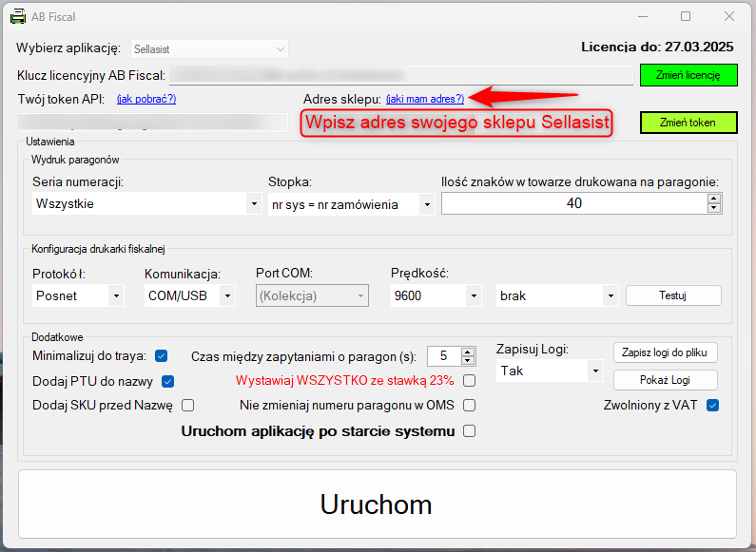Click the Pokaż Logi button

pos(665,380)
